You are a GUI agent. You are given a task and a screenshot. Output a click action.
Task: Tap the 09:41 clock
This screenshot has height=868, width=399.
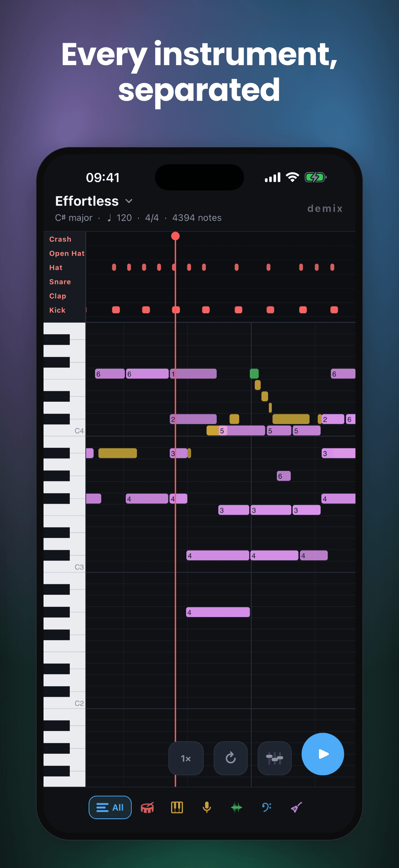pos(103,178)
